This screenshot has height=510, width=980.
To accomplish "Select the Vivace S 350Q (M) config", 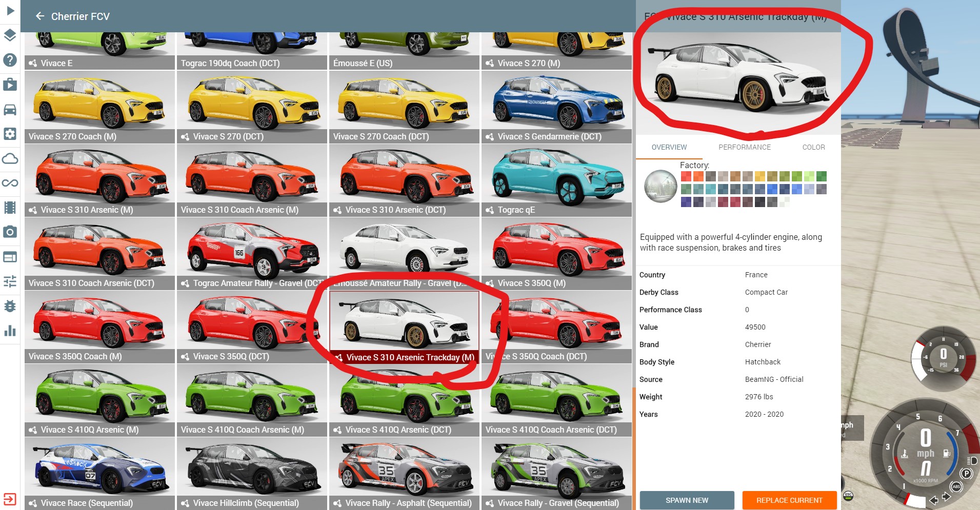I will pos(556,254).
